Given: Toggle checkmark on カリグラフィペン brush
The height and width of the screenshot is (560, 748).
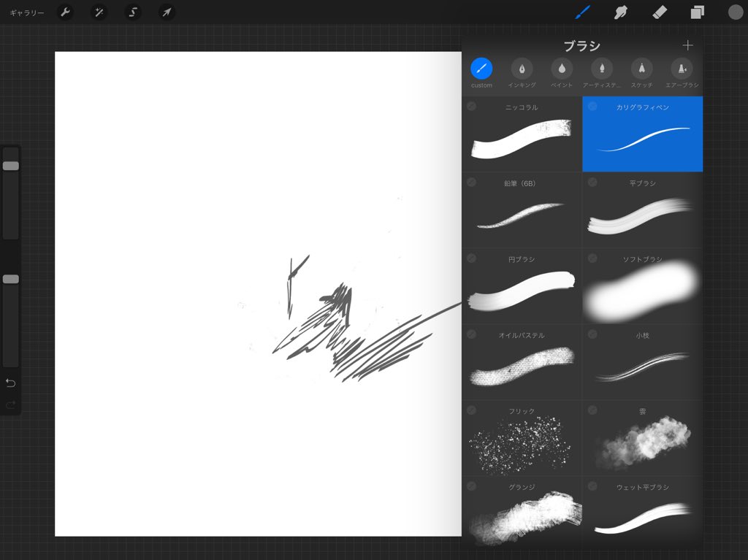Looking at the screenshot, I should (592, 107).
